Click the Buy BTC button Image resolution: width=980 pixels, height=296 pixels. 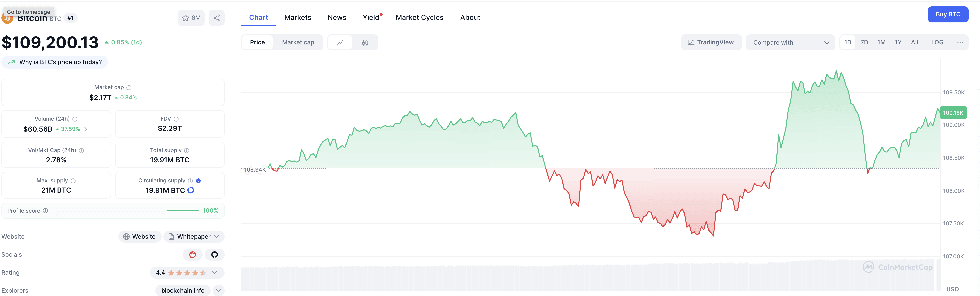click(948, 14)
